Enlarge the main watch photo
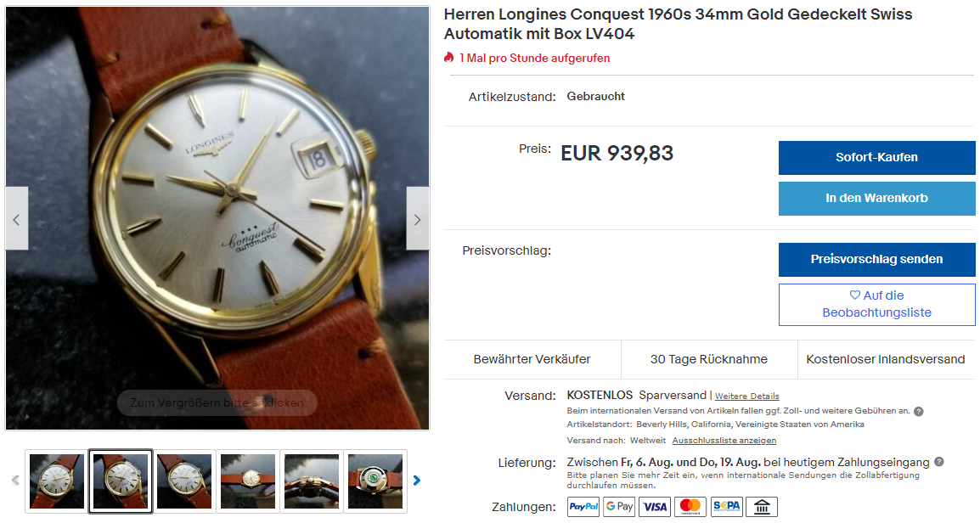Viewport: 980px width, 523px height. [x=217, y=218]
